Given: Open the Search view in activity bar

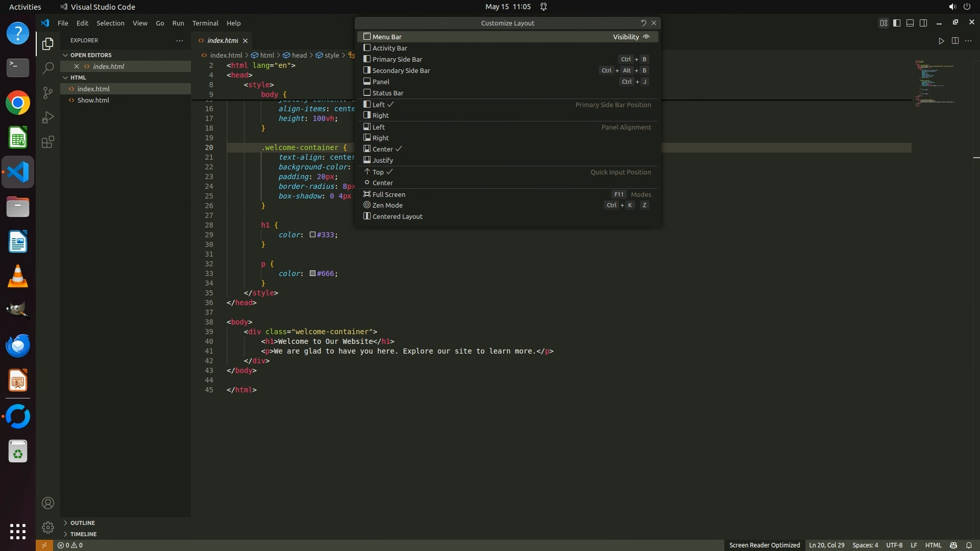Looking at the screenshot, I should click(x=48, y=68).
